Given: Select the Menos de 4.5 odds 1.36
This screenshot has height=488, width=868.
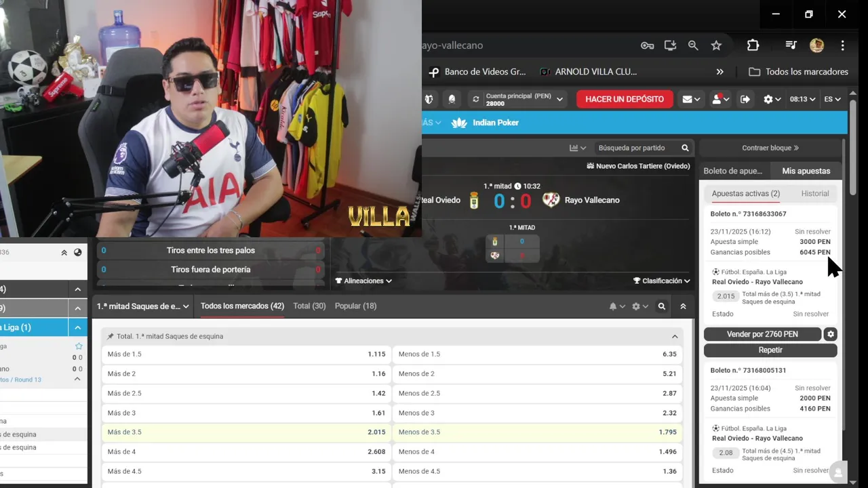Looking at the screenshot, I should [x=538, y=471].
